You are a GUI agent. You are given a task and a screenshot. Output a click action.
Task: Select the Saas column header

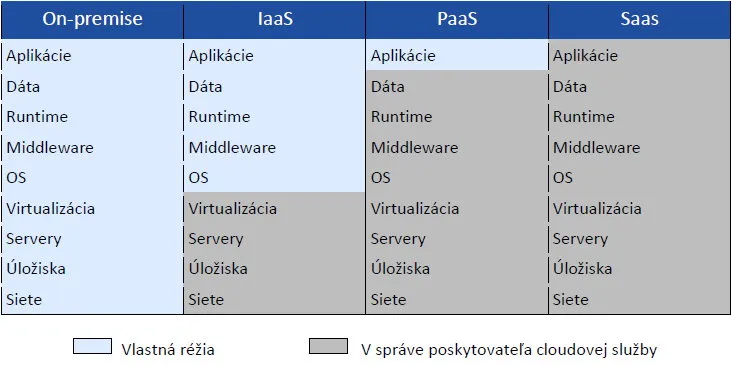coord(640,20)
